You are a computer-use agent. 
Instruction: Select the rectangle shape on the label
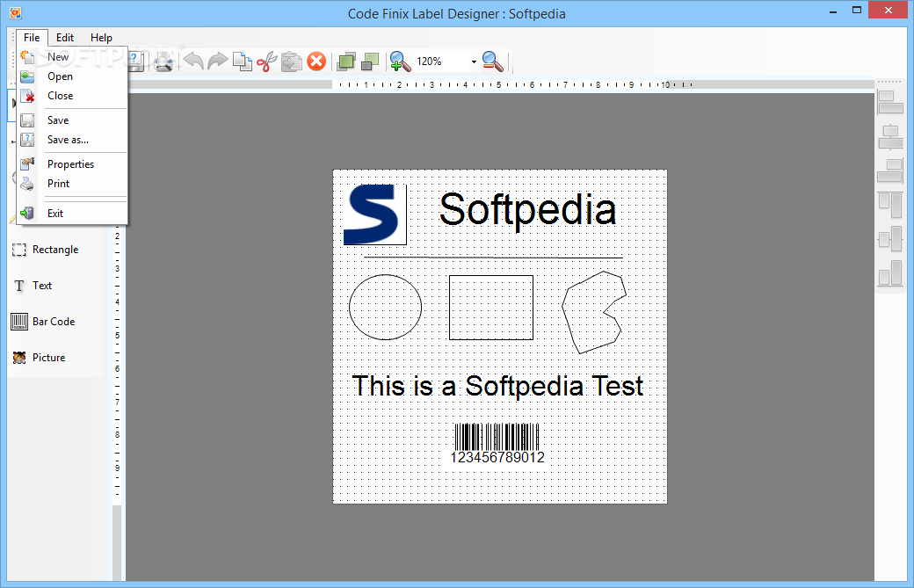point(491,308)
